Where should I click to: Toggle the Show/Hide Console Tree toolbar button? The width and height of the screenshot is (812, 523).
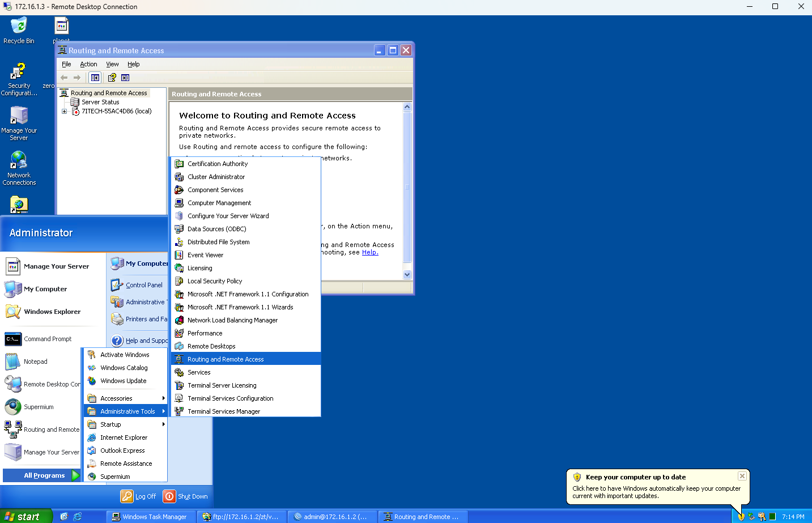(95, 78)
